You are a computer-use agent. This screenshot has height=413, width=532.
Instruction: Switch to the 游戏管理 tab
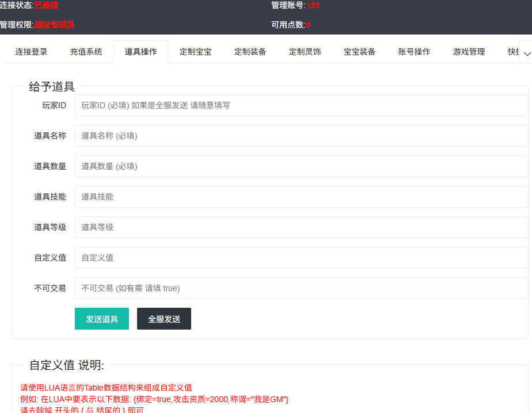[x=469, y=52]
